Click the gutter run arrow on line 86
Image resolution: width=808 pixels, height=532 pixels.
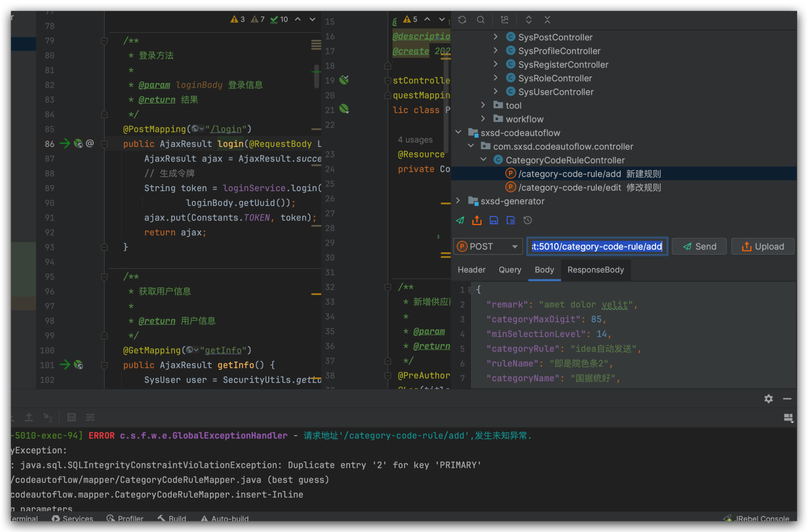tap(65, 143)
